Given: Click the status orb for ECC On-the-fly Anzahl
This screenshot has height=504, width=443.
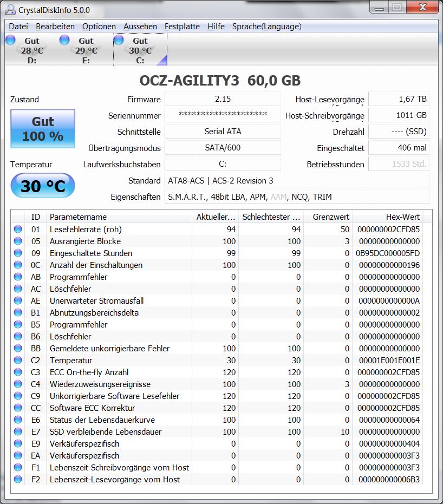Looking at the screenshot, I should point(18,372).
